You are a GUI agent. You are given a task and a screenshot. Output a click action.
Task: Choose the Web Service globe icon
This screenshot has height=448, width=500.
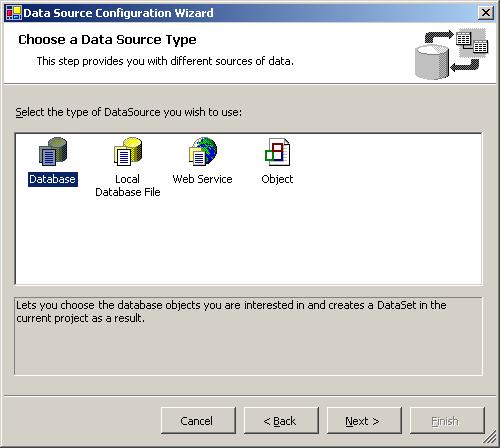point(203,151)
